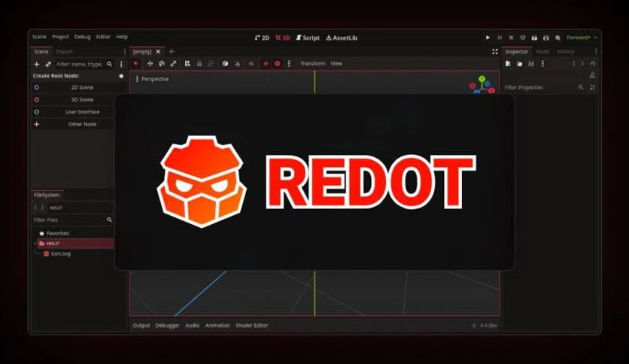Image resolution: width=629 pixels, height=364 pixels.
Task: Select the Import dock tab
Action: [64, 52]
